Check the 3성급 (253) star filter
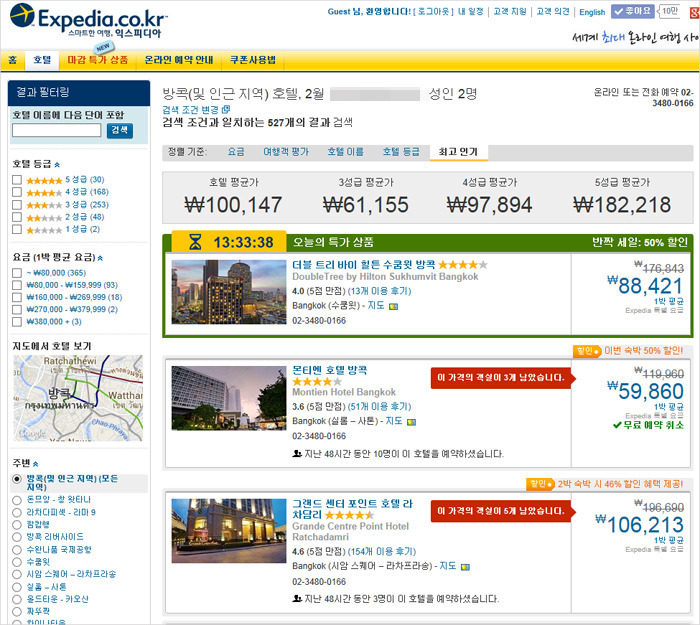 17,204
